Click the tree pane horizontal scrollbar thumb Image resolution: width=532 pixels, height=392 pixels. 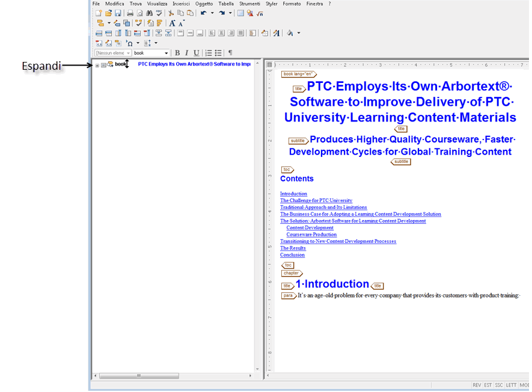coord(139,376)
